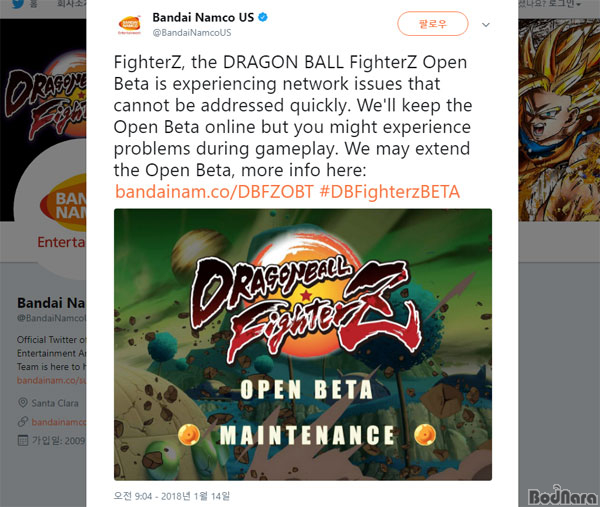600x507 pixels.
Task: Click the Twitter bird logo icon
Action: [18, 4]
